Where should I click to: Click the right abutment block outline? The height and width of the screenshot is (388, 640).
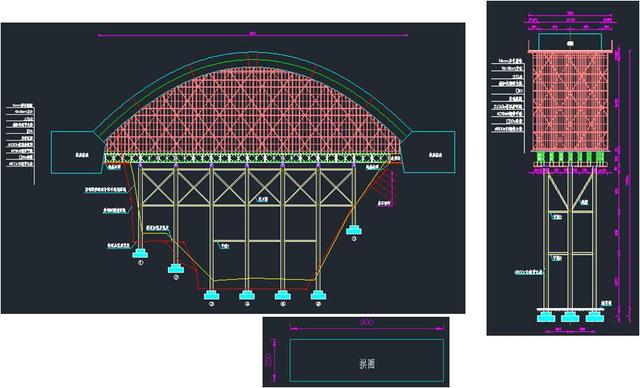(x=429, y=152)
